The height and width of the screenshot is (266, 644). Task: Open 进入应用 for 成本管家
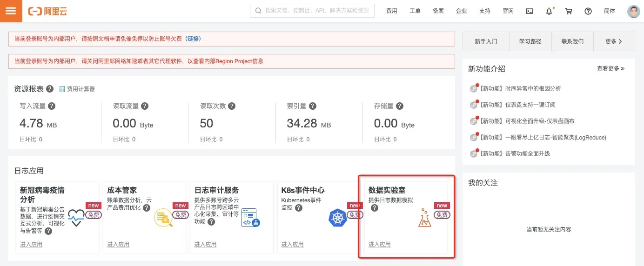[118, 244]
